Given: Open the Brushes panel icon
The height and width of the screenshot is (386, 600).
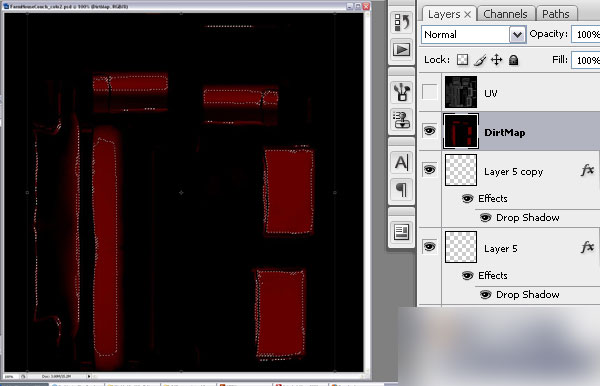Looking at the screenshot, I should [x=401, y=92].
